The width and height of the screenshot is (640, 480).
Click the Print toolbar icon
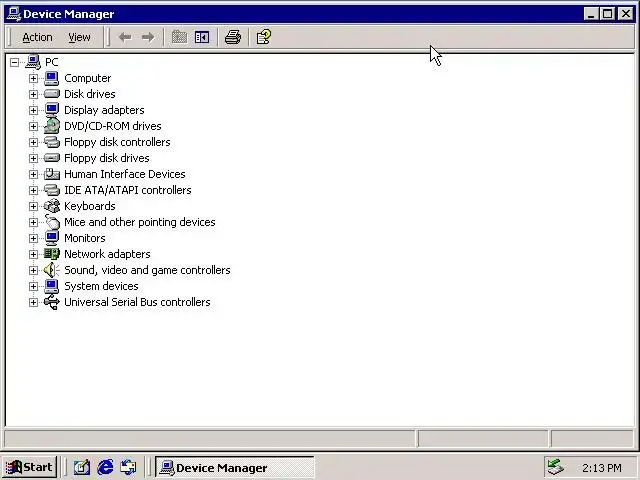(x=233, y=37)
